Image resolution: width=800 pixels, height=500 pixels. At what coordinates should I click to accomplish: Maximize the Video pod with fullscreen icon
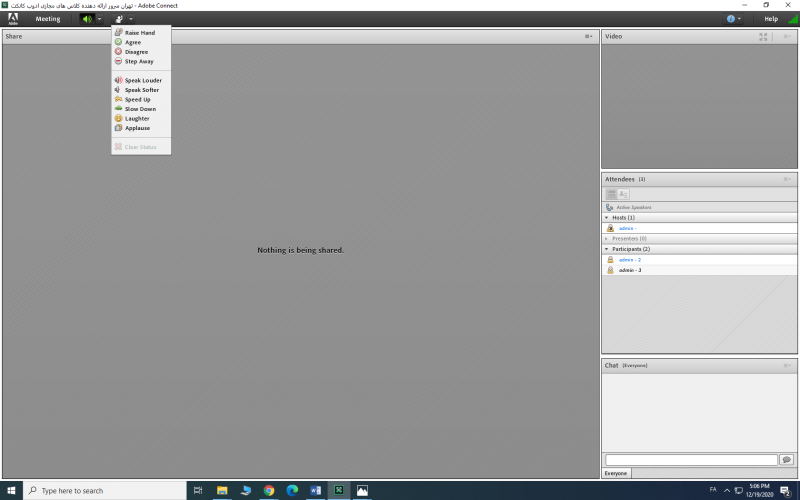(763, 37)
